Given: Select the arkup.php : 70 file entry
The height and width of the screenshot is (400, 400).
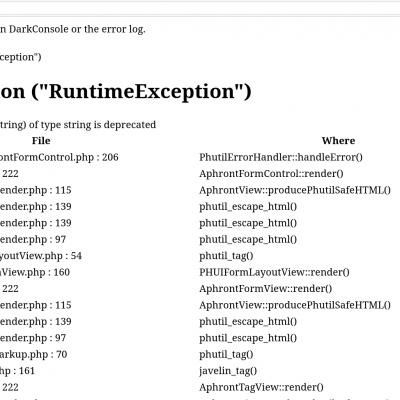Looking at the screenshot, I should pyautogui.click(x=34, y=354).
